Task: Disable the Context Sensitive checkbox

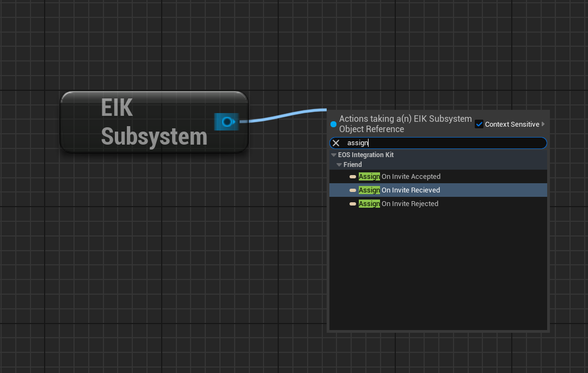Action: (479, 125)
